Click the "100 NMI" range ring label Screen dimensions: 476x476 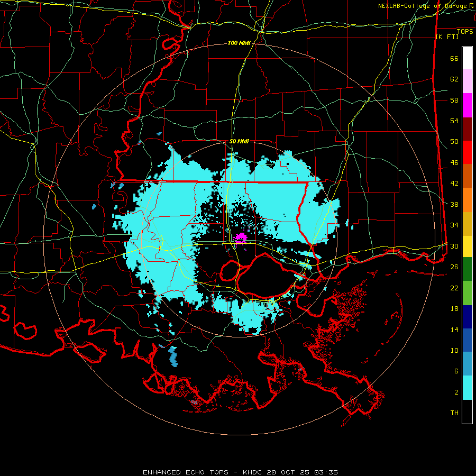[x=239, y=43]
